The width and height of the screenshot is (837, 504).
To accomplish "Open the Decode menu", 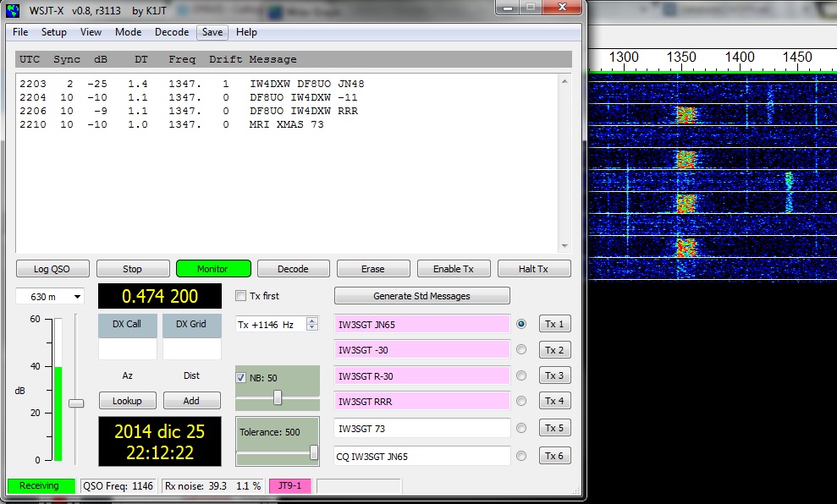I will pyautogui.click(x=172, y=32).
